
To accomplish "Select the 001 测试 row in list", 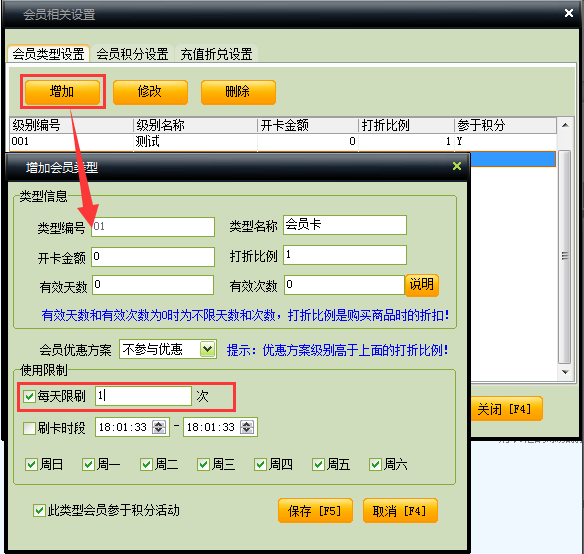I will tap(283, 142).
